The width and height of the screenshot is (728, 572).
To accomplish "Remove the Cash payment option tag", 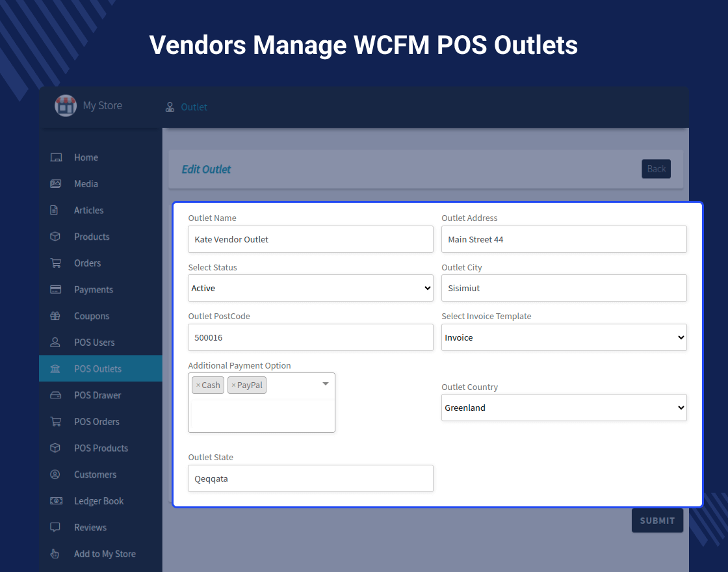I will [x=198, y=385].
